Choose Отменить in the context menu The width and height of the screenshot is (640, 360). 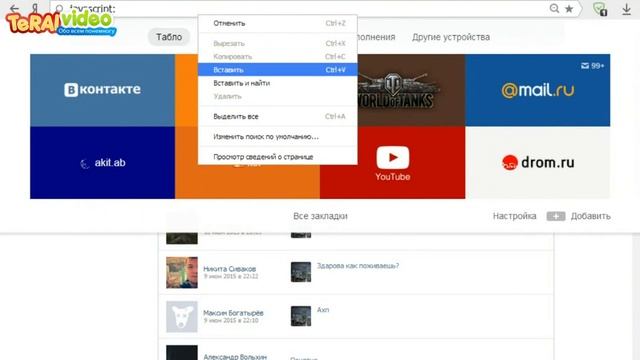278,23
